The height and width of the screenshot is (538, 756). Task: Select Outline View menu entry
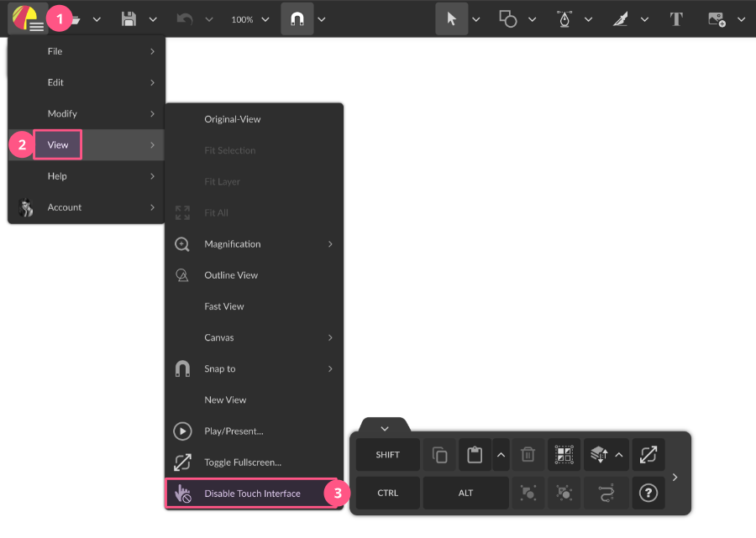pos(231,275)
